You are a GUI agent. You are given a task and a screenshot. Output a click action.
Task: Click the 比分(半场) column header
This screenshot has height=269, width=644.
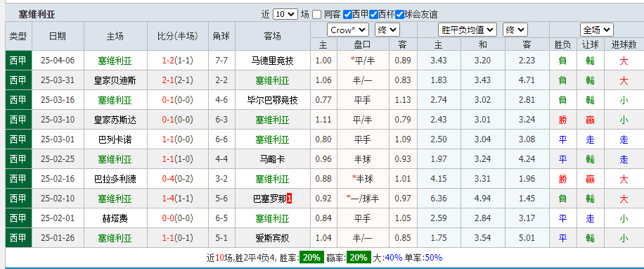pyautogui.click(x=177, y=36)
